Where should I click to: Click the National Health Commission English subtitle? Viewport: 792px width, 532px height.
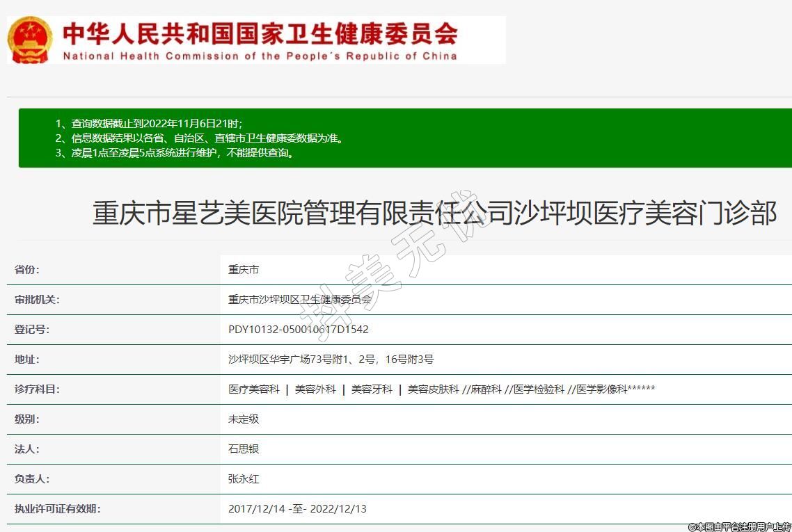(260, 56)
